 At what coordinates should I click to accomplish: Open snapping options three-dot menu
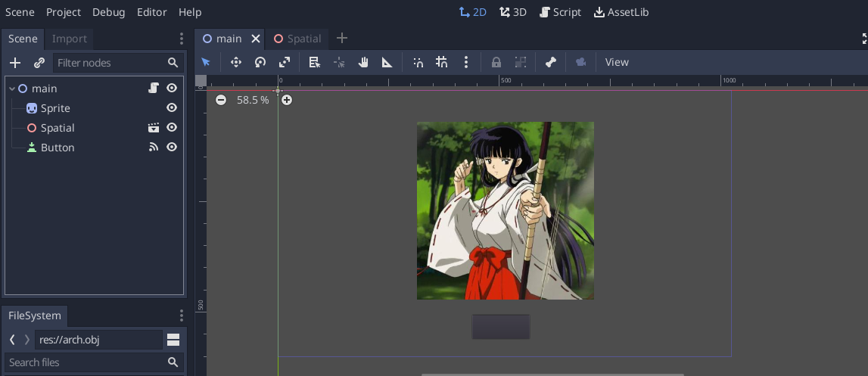pos(466,62)
